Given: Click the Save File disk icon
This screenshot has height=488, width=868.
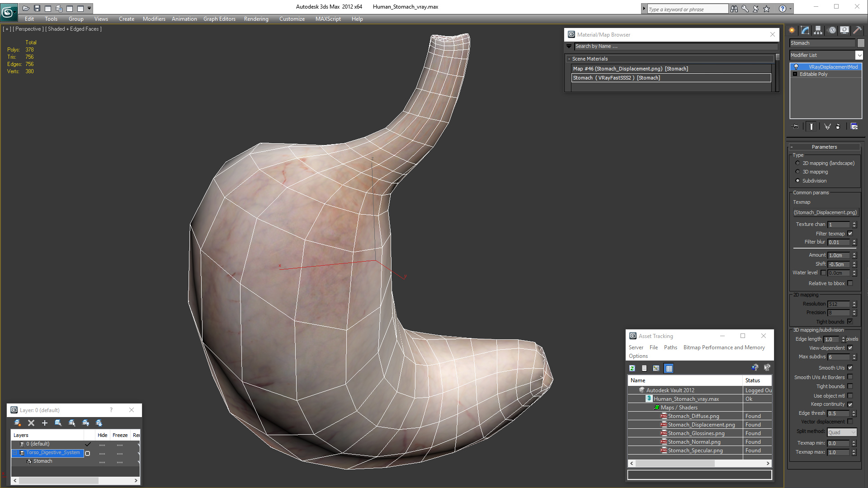Looking at the screenshot, I should tap(37, 8).
